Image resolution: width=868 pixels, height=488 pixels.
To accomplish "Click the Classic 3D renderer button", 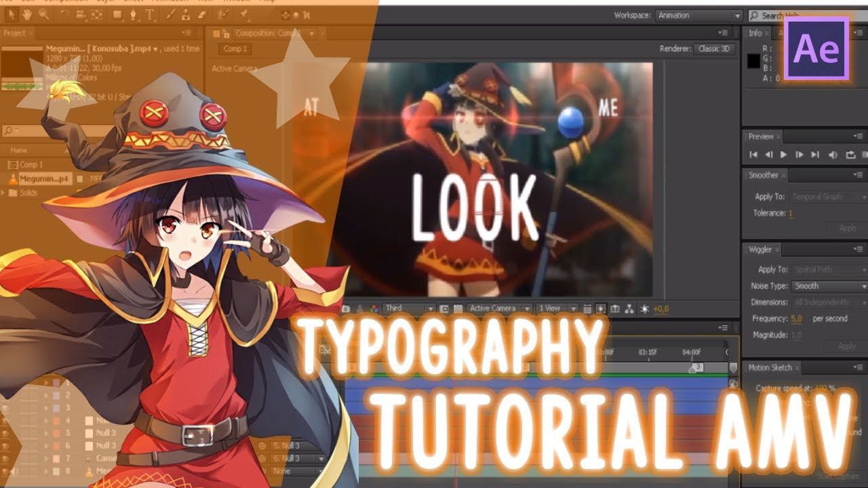I will tap(715, 49).
